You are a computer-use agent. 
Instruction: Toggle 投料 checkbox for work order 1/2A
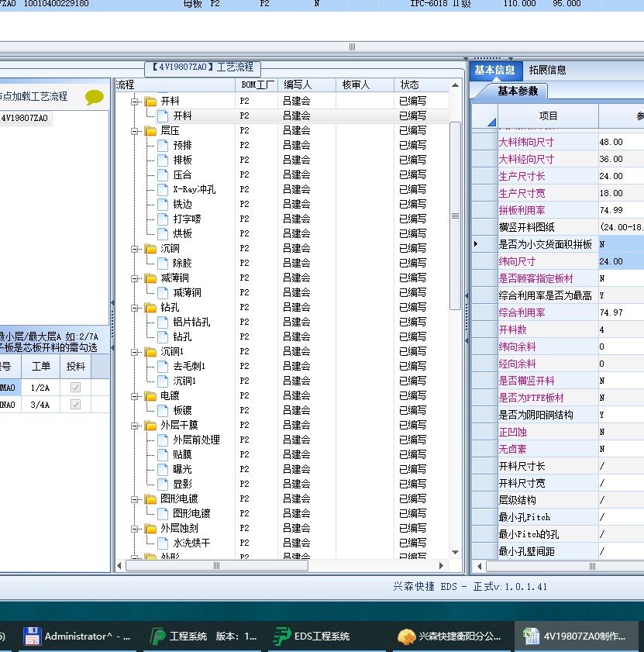[x=75, y=388]
